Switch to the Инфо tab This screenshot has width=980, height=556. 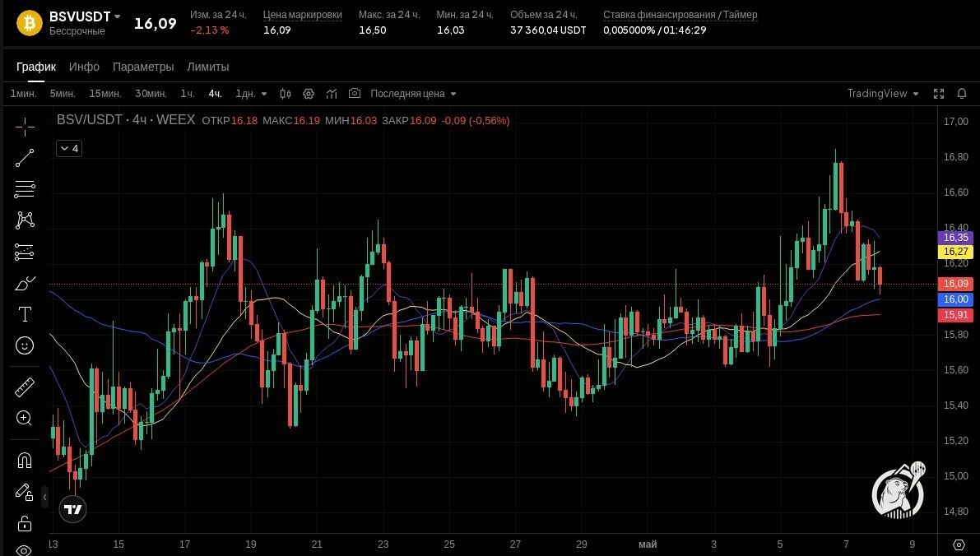click(x=84, y=67)
